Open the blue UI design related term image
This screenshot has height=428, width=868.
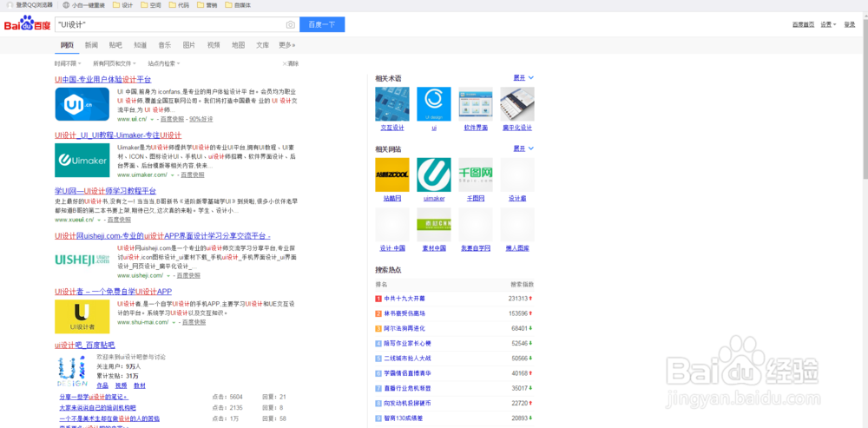point(433,104)
